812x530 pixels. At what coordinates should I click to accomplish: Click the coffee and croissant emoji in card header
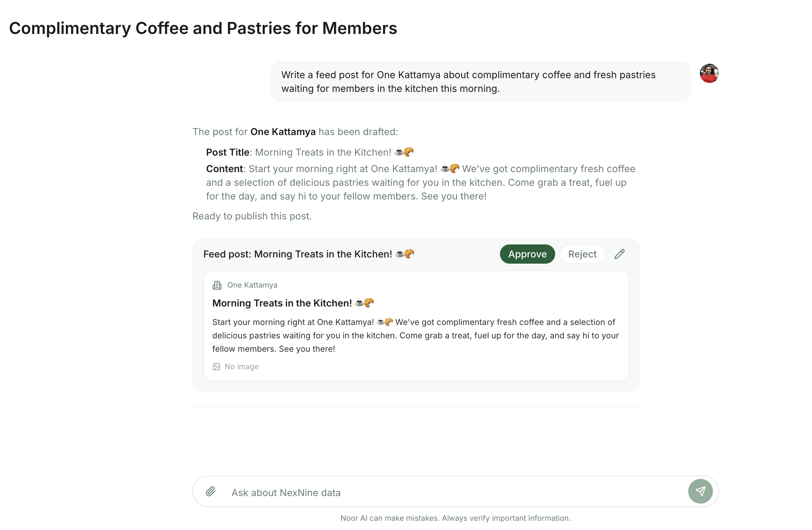[x=405, y=254]
